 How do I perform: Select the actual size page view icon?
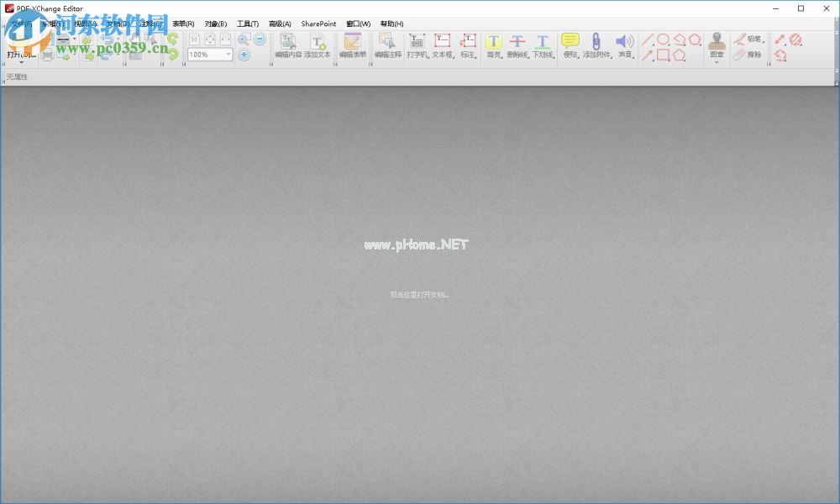194,39
